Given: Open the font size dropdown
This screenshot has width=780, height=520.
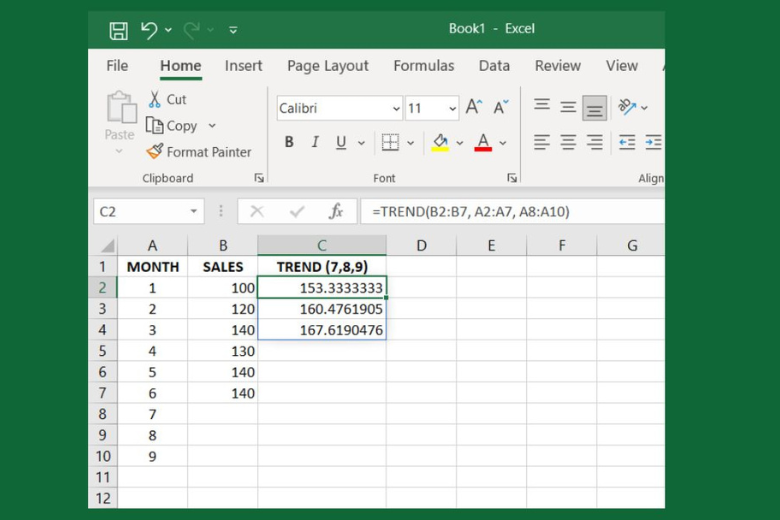Looking at the screenshot, I should click(x=452, y=108).
